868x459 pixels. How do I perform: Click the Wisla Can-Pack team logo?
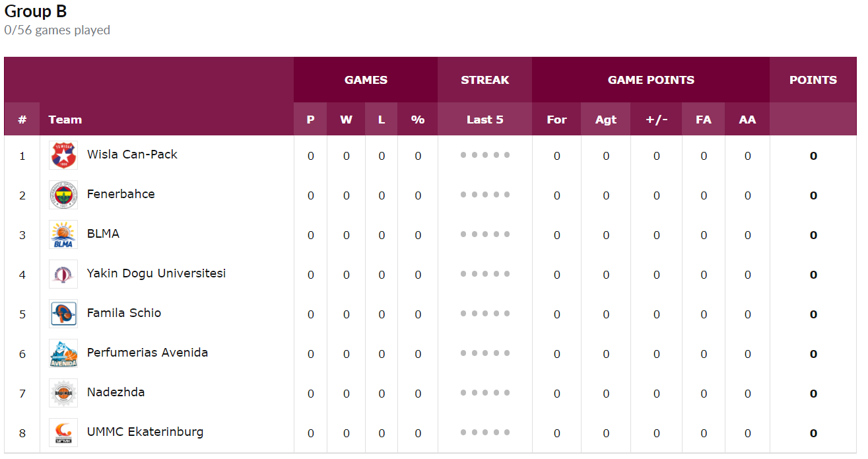(x=63, y=155)
